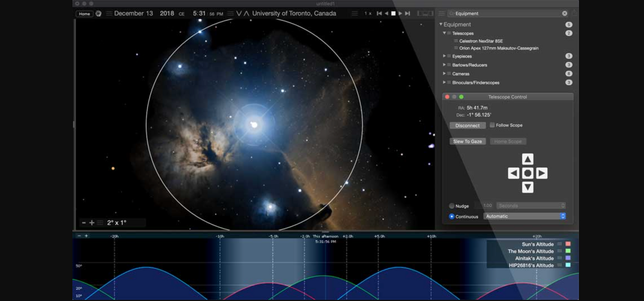Expand the Cameras category

pos(444,74)
